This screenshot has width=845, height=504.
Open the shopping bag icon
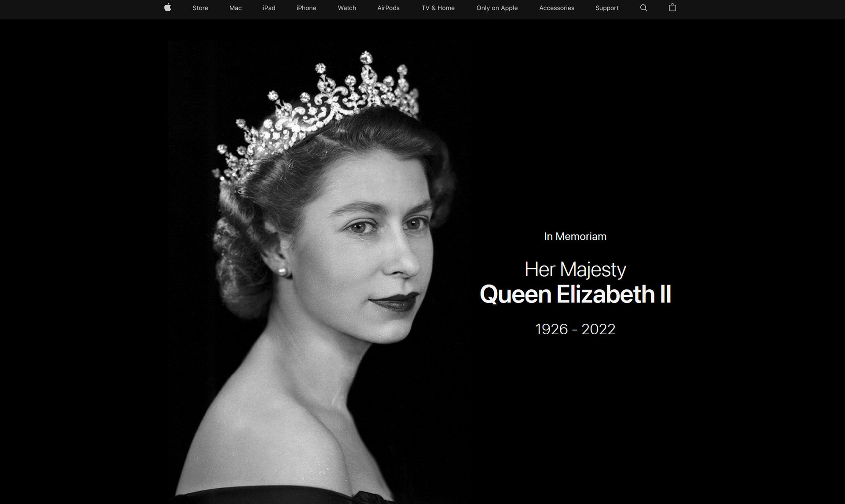click(672, 7)
